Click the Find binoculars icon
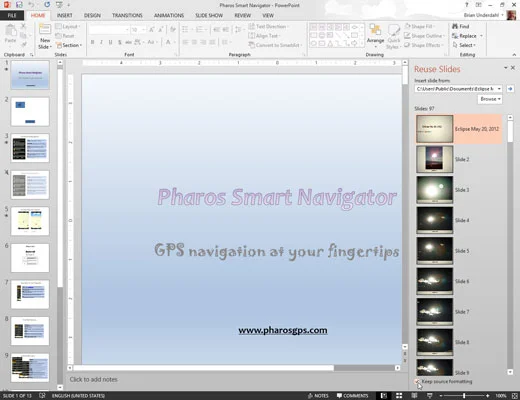This screenshot has width=520, height=400. [x=455, y=26]
